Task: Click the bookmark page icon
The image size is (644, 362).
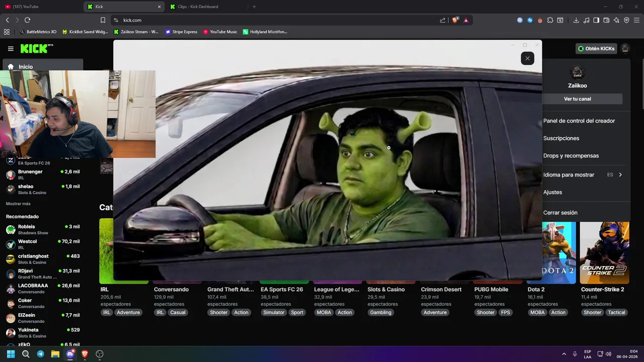Action: pyautogui.click(x=103, y=20)
